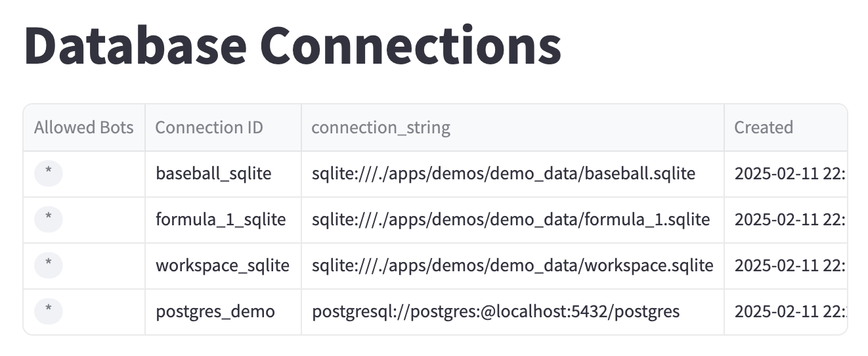868x356 pixels.
Task: Click the workspace.sqlite connection string cell
Action: point(513,265)
